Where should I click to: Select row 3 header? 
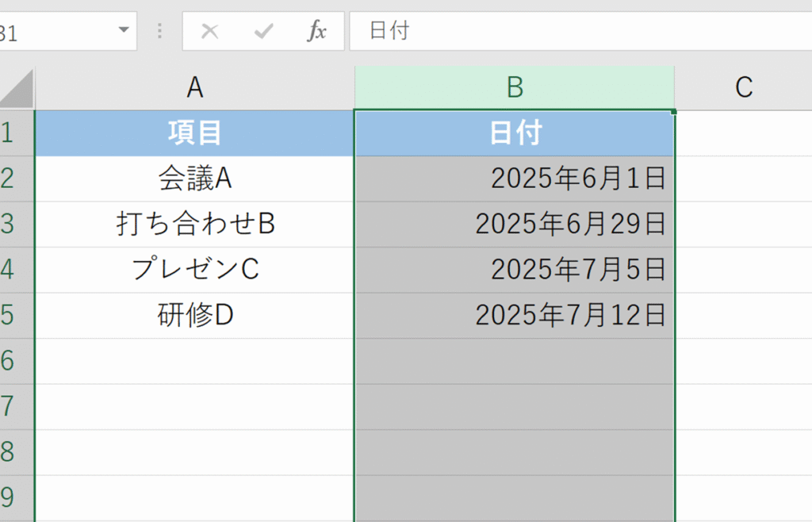pos(10,225)
